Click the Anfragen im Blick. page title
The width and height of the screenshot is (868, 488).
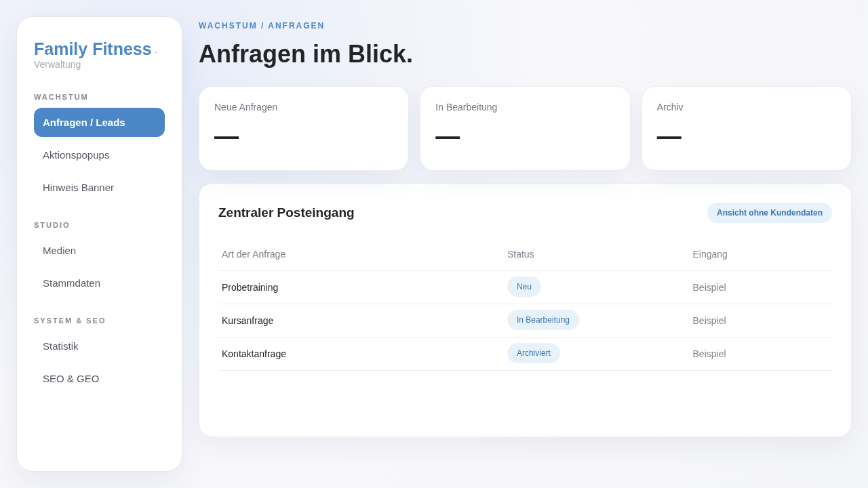[x=306, y=54]
